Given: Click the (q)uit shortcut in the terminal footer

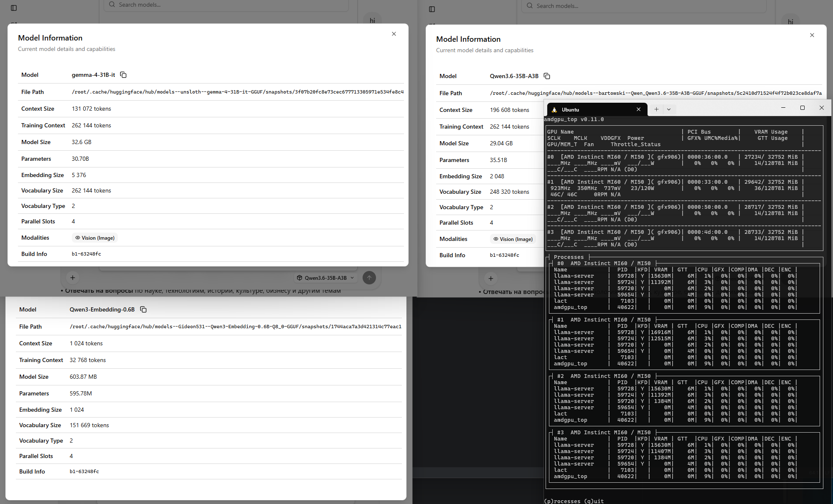Looking at the screenshot, I should [x=594, y=501].
